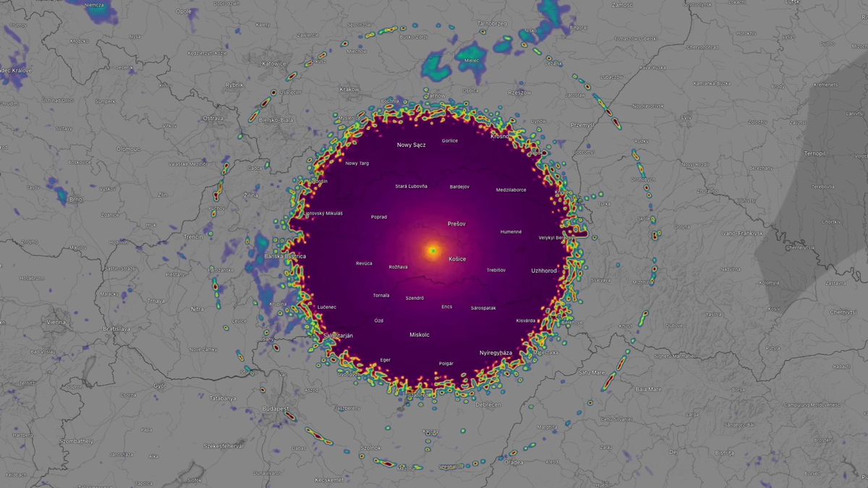Screen dimensions: 868x488
Task: Select the Nyíregyháza label
Action: coord(495,352)
